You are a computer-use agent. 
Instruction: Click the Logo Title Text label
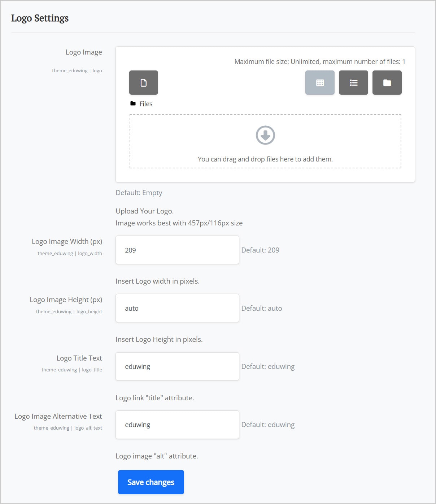[x=79, y=358]
